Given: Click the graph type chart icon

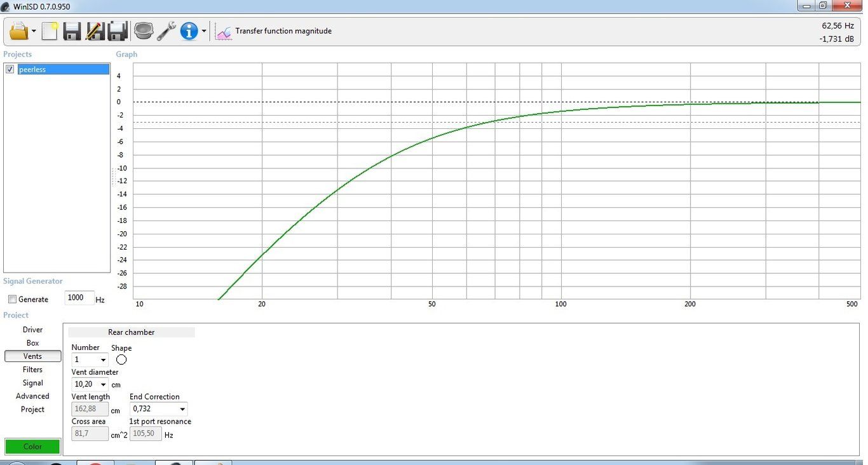Looking at the screenshot, I should (x=224, y=31).
